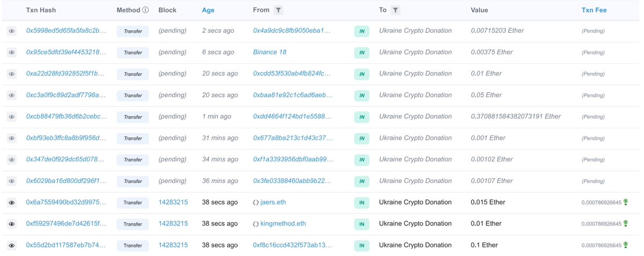Open block 14283215 in the jaers.eth row

click(173, 202)
